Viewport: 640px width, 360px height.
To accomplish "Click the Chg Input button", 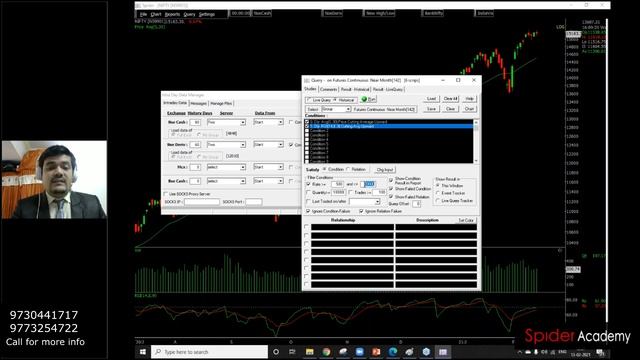I will point(384,170).
